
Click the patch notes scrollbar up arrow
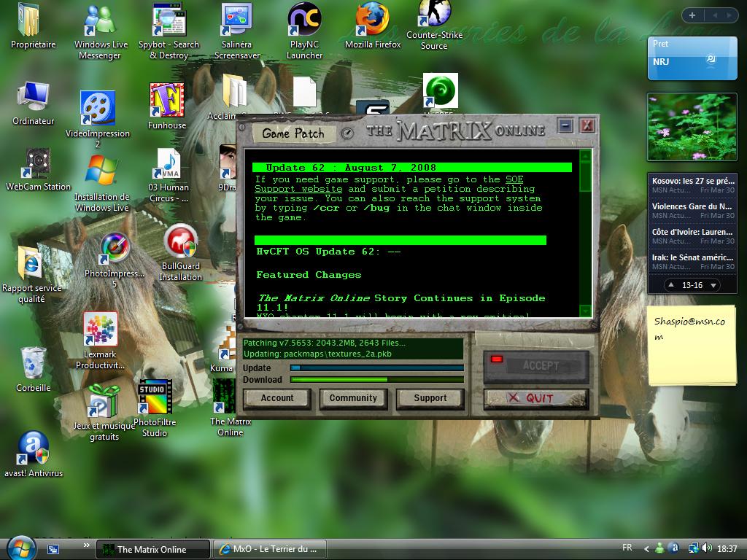[586, 155]
